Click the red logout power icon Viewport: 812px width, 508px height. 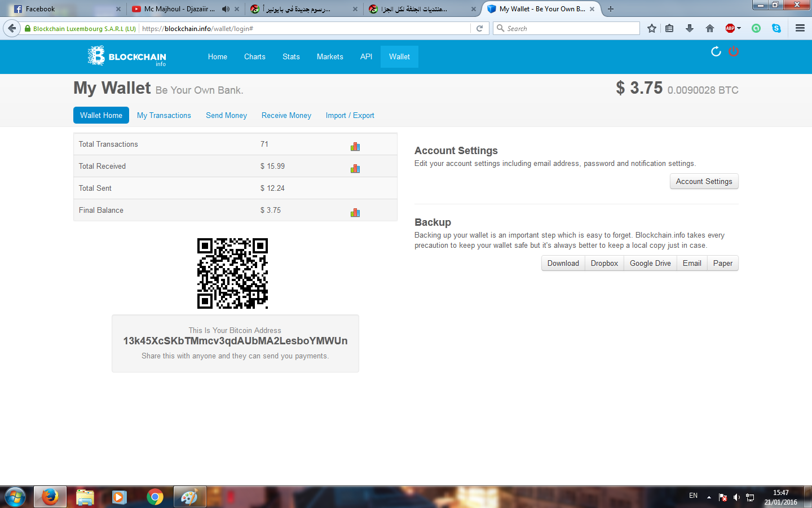click(x=733, y=52)
